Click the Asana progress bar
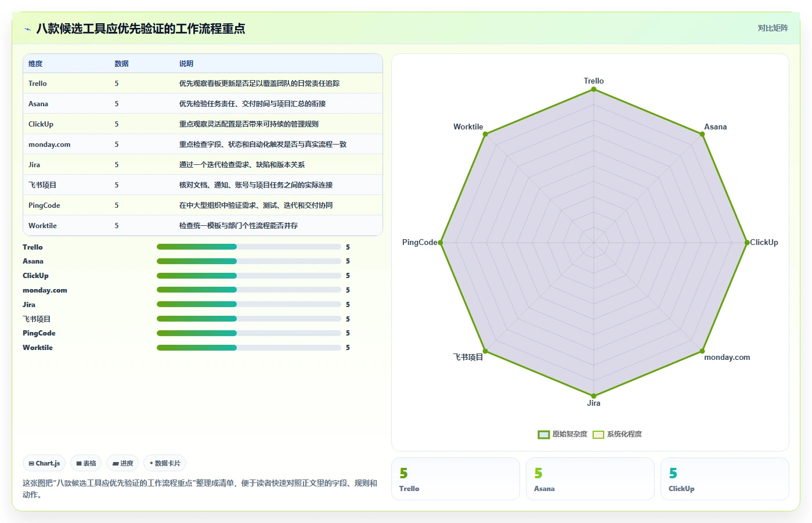 click(248, 261)
